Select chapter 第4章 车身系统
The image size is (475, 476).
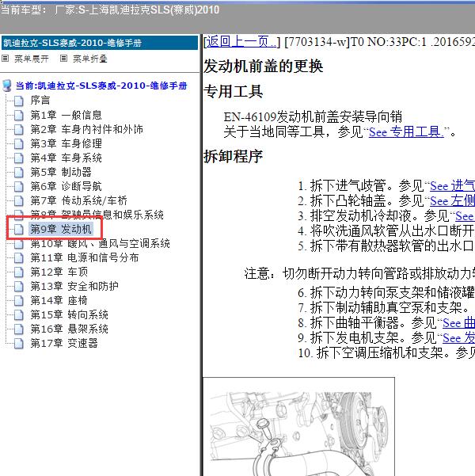pos(66,158)
